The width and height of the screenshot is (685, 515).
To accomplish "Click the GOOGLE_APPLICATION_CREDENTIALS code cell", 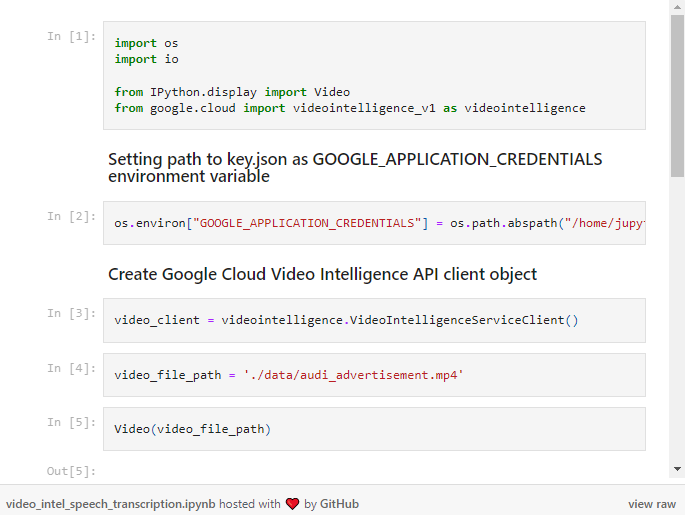I will tap(374, 223).
